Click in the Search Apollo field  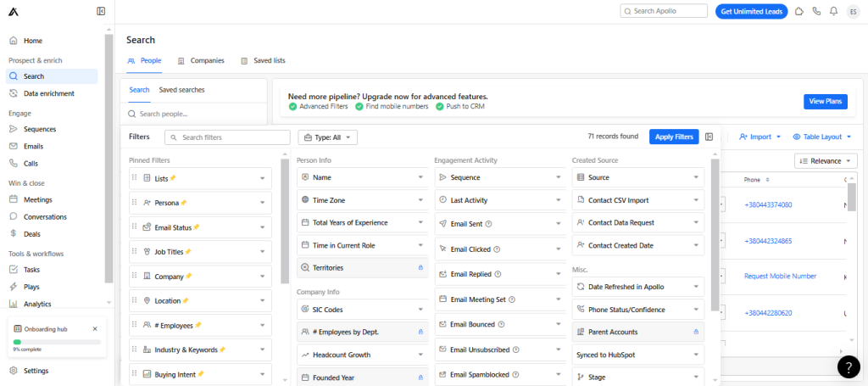pyautogui.click(x=664, y=11)
